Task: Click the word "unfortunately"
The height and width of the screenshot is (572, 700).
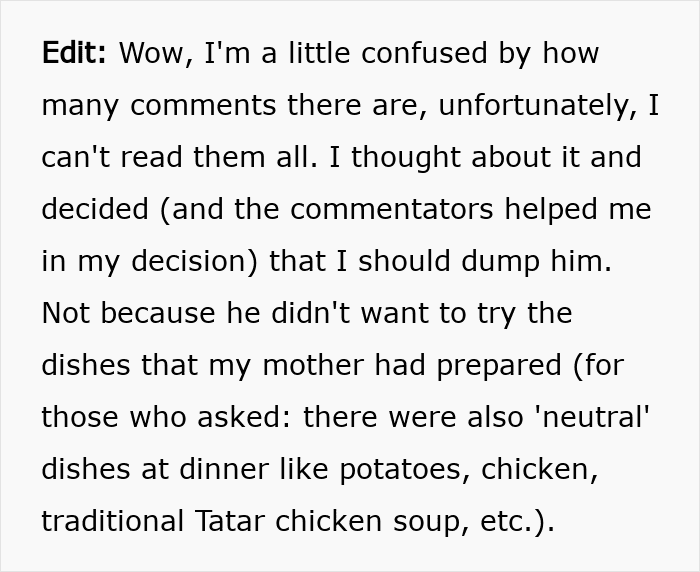Action: (524, 106)
